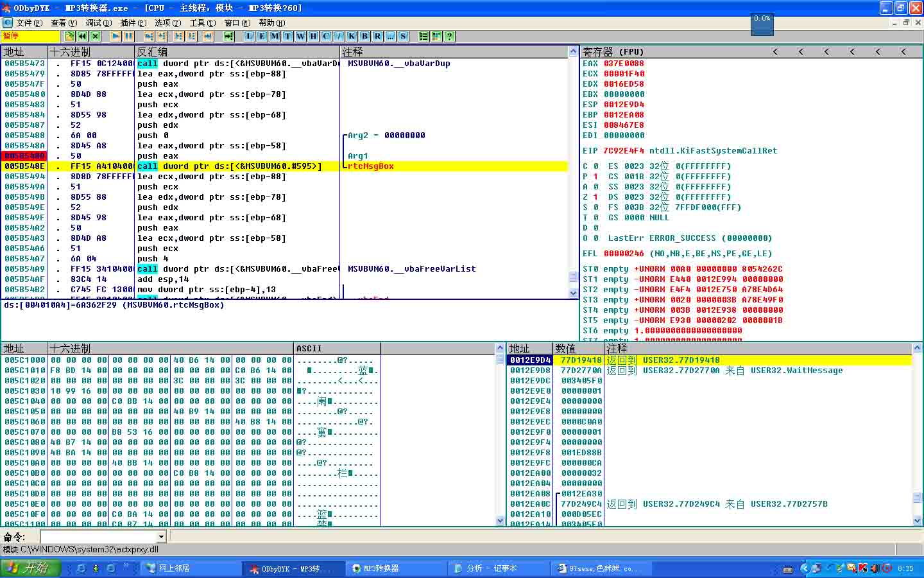The image size is (924, 578).
Task: Open the Patches (/) window button
Action: tap(339, 37)
